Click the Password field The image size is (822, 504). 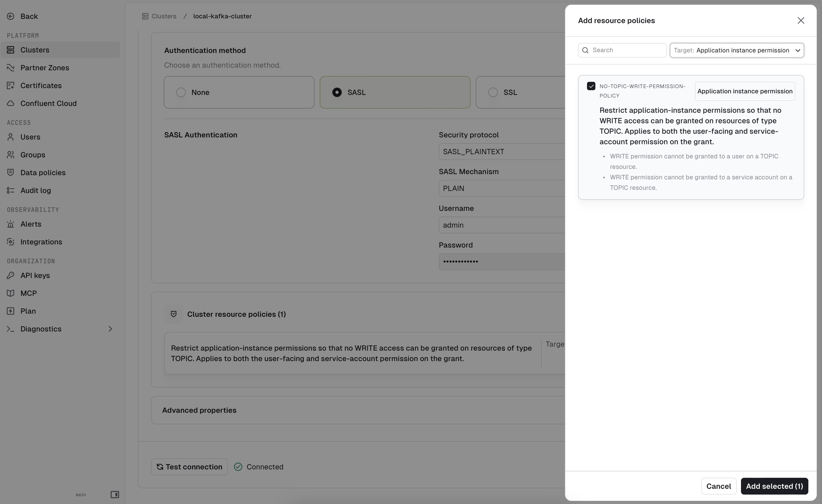pyautogui.click(x=502, y=262)
